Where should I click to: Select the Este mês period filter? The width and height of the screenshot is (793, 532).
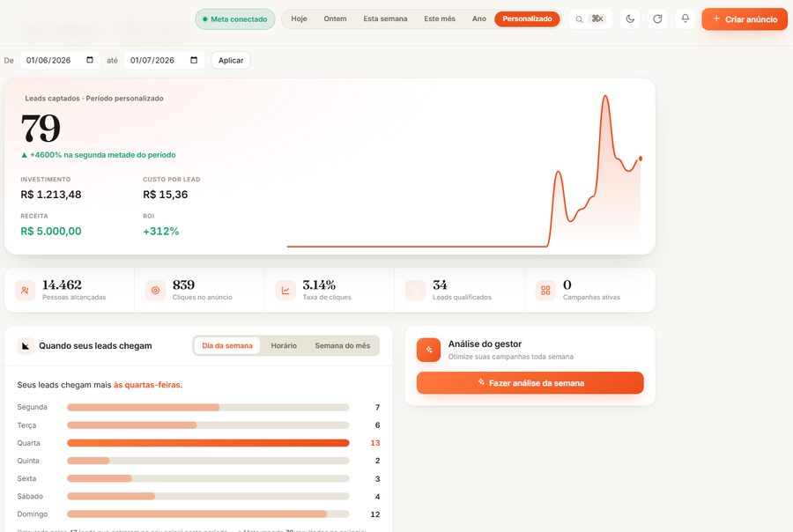440,18
